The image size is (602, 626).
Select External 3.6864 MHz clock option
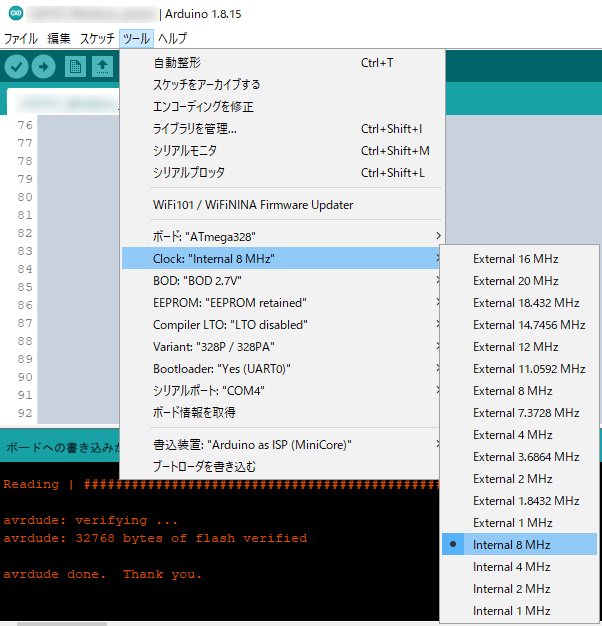coord(519,456)
